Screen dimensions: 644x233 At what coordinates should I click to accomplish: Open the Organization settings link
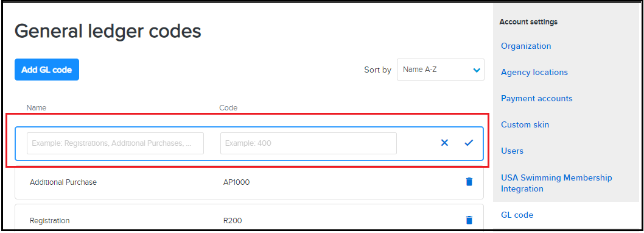[x=526, y=46]
